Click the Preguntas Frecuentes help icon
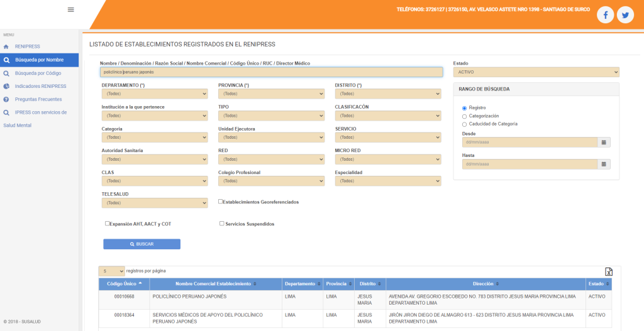The height and width of the screenshot is (331, 644). (x=6, y=99)
